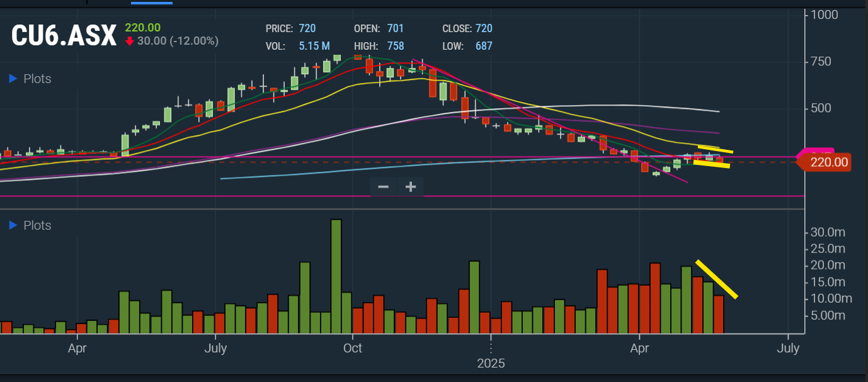The height and width of the screenshot is (382, 868).
Task: Click the 2025 year axis label
Action: pos(491,364)
